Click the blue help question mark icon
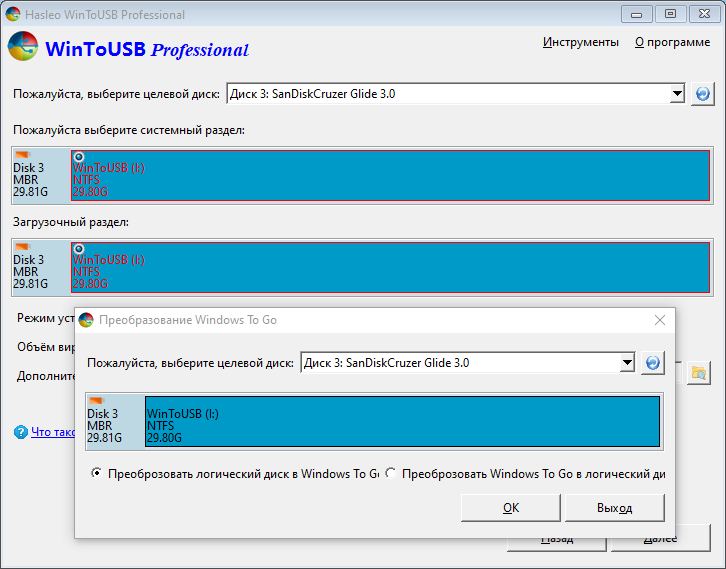Image resolution: width=726 pixels, height=569 pixels. (20, 432)
